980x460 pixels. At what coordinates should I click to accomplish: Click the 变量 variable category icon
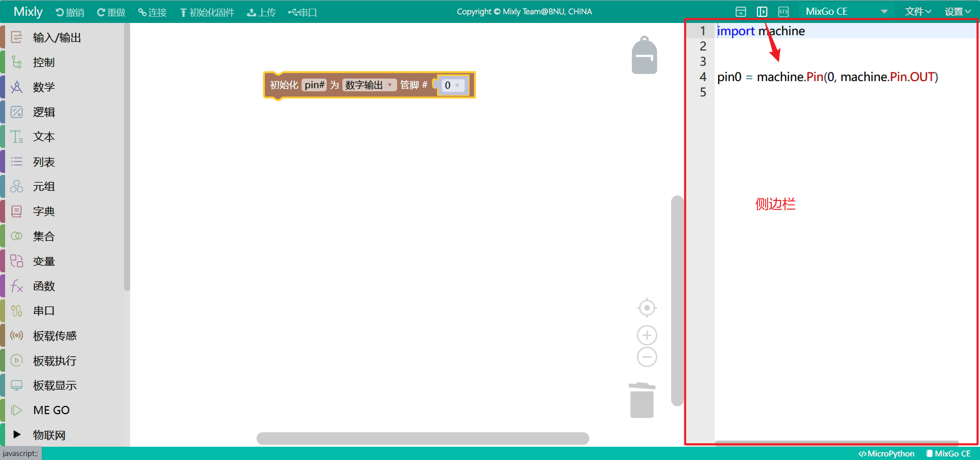pos(17,261)
